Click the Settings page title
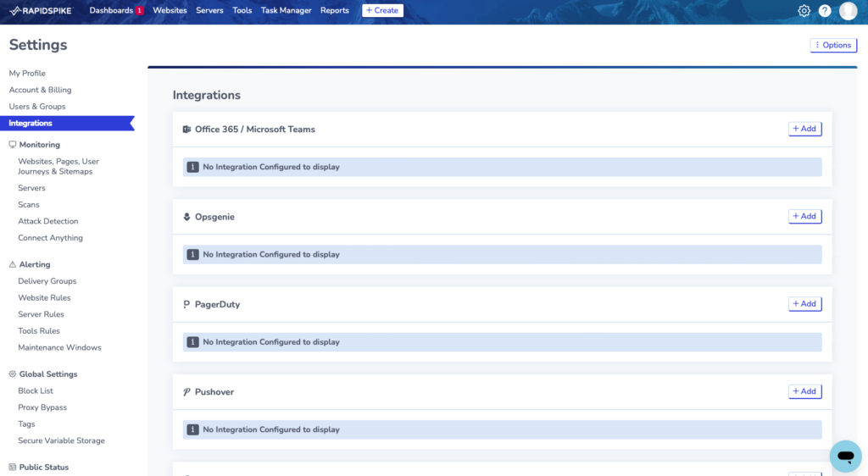The width and height of the screenshot is (868, 476). pos(38,45)
